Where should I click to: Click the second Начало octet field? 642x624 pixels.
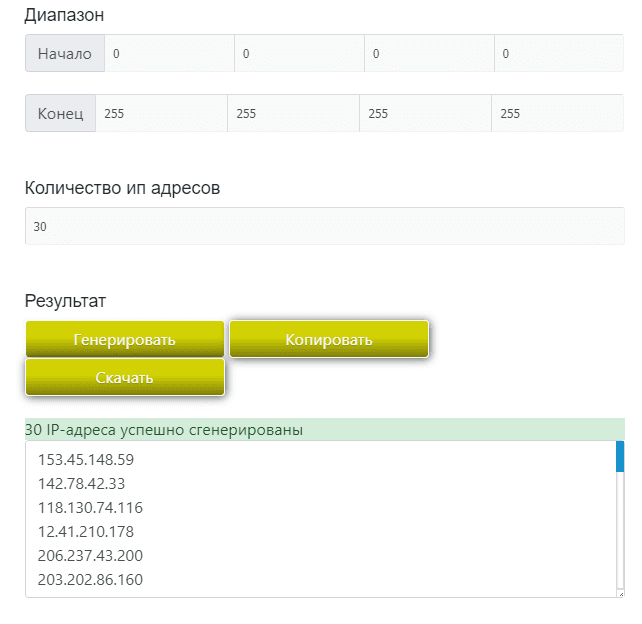tap(299, 54)
